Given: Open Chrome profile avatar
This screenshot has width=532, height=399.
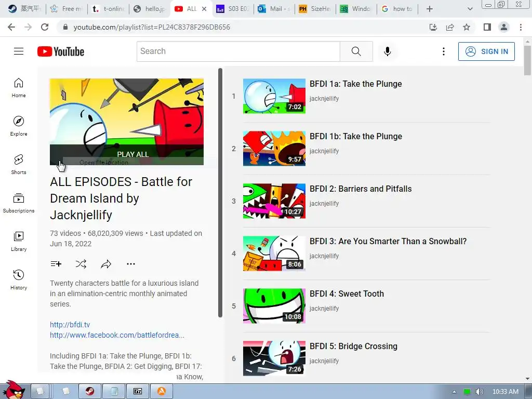Looking at the screenshot, I should [504, 27].
